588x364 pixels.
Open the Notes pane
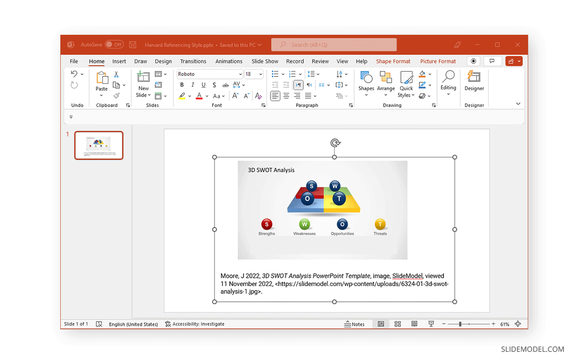[355, 324]
